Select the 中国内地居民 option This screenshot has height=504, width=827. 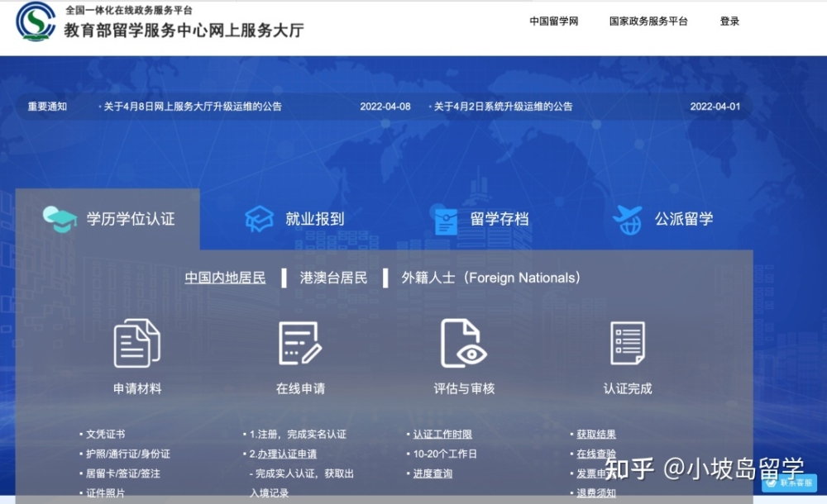[x=225, y=278]
